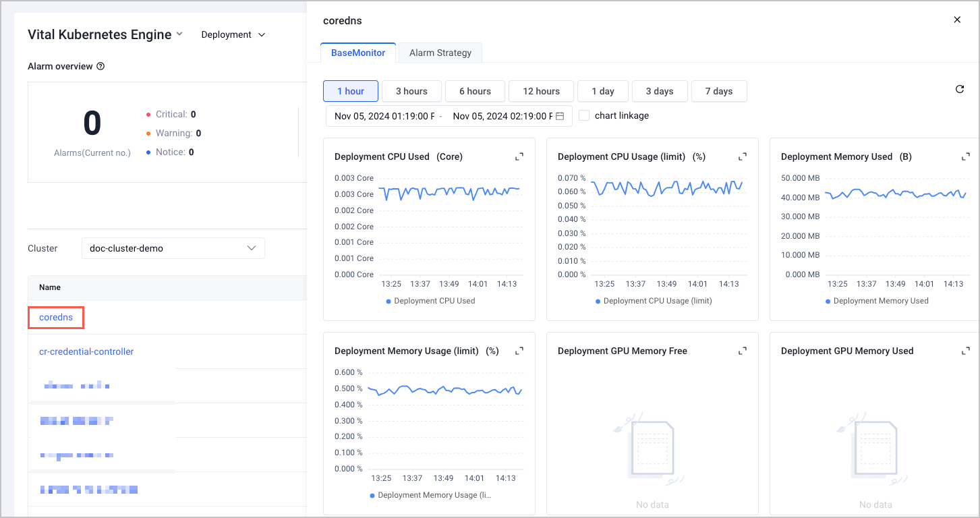Select the 6 hours time range
The width and height of the screenshot is (980, 518).
coord(475,91)
